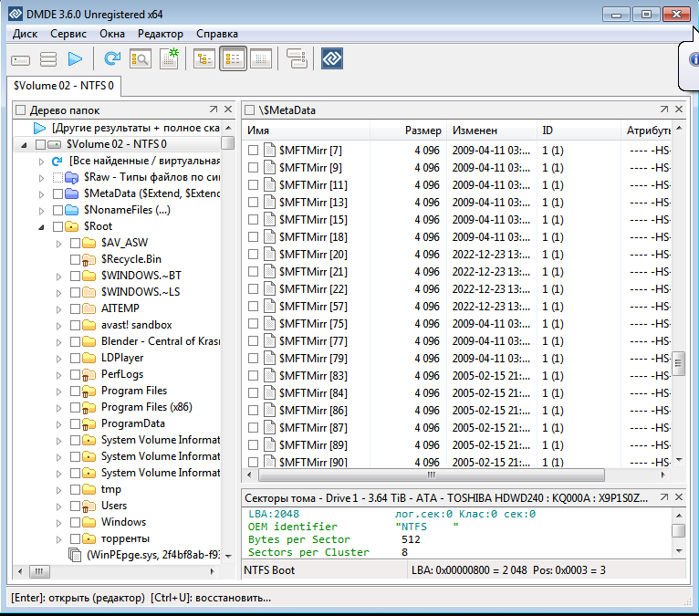
Task: Sort the list by Размер column header
Action: [x=423, y=131]
